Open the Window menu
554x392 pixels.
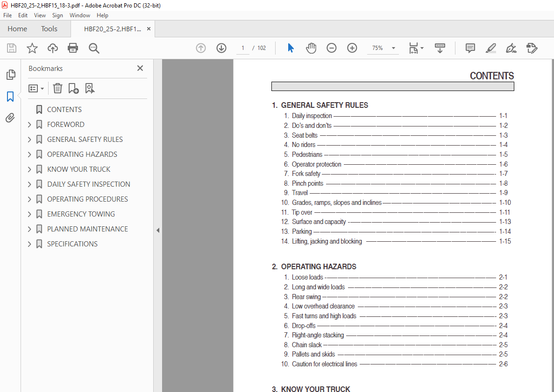[x=80, y=15]
